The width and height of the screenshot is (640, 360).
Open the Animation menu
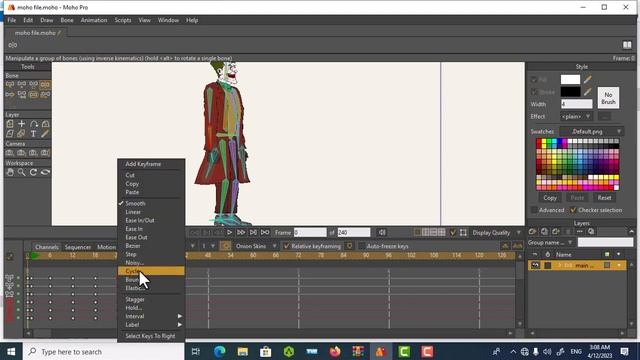94,20
